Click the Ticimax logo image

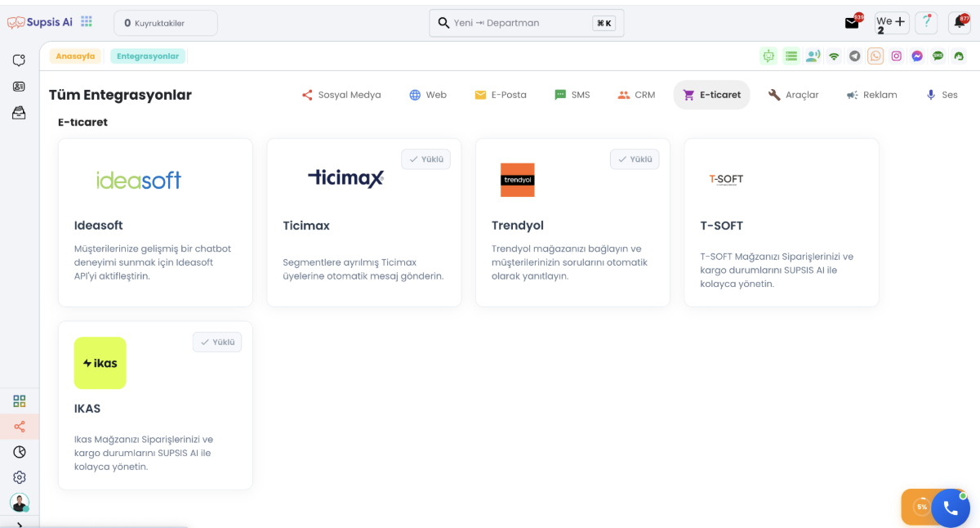click(346, 177)
